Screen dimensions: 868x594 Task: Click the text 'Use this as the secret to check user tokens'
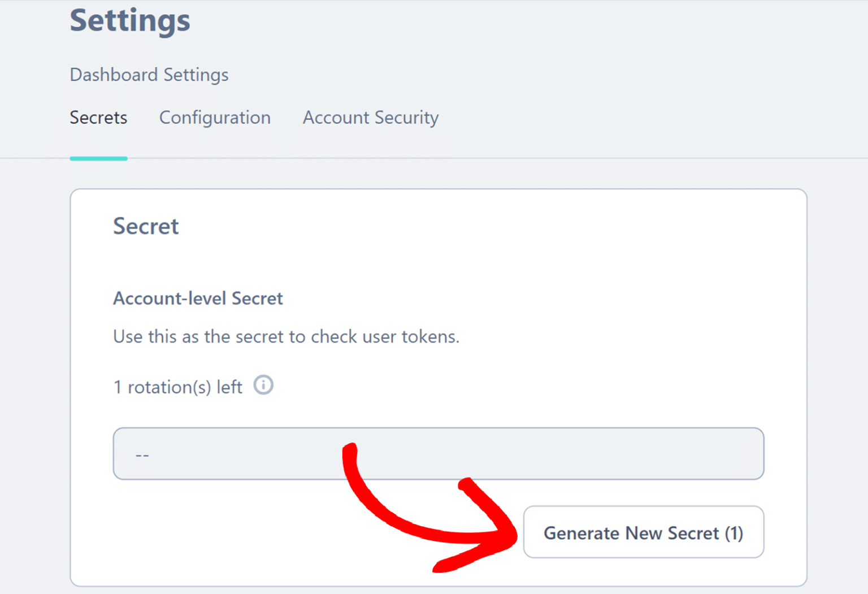pos(286,336)
